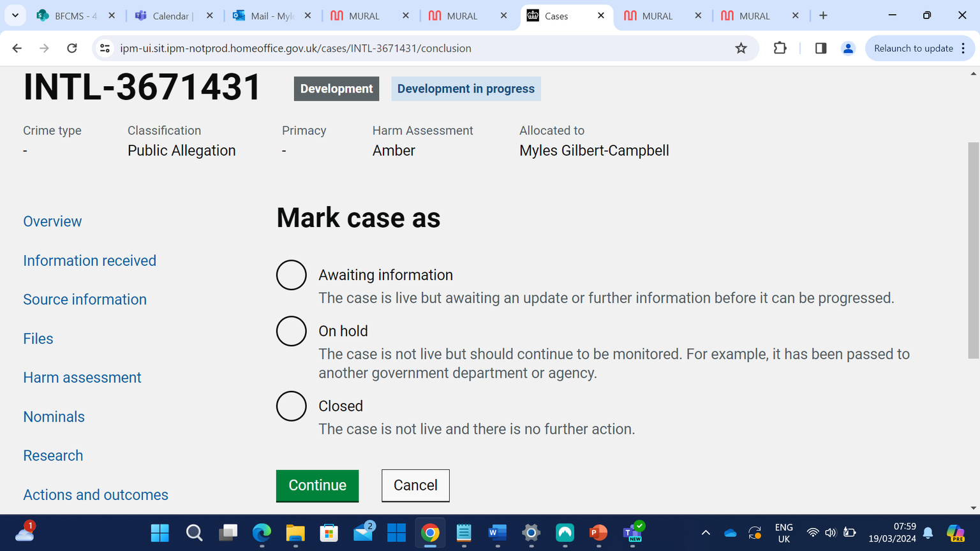Viewport: 980px width, 551px height.
Task: Open a new browser tab
Action: (823, 16)
